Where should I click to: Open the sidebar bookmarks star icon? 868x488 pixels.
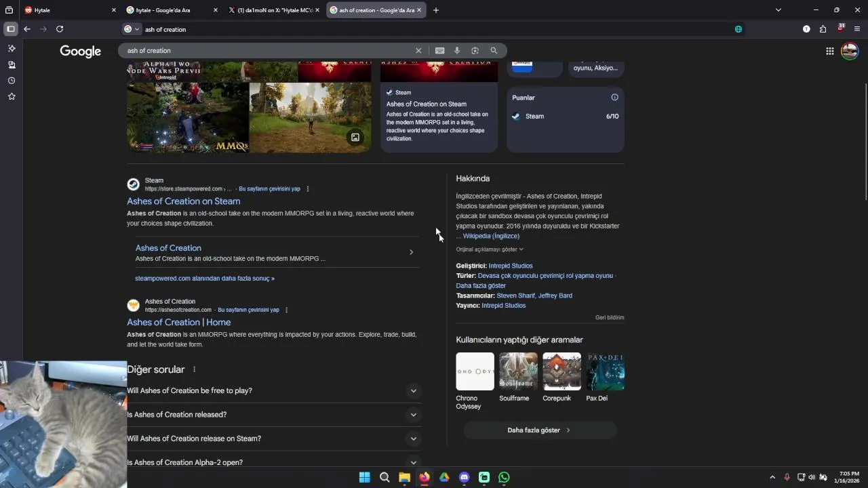click(x=12, y=97)
